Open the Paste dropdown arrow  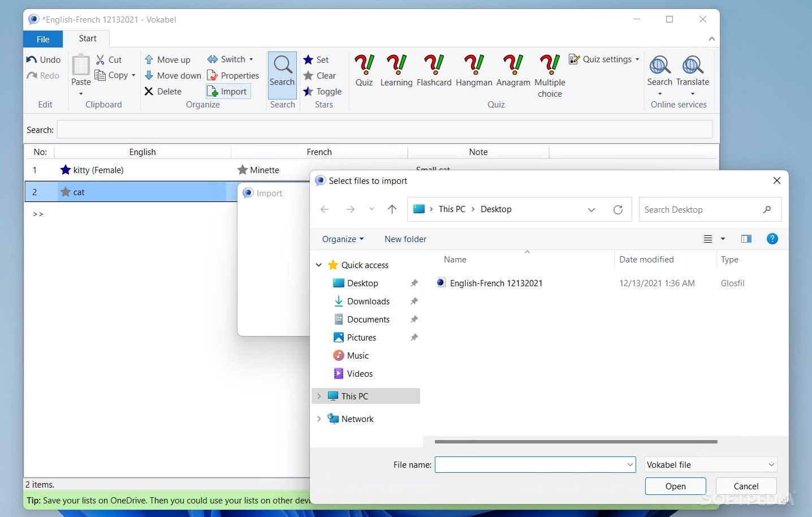click(x=81, y=93)
